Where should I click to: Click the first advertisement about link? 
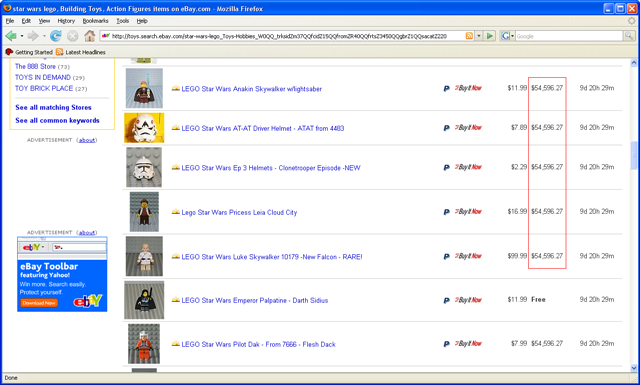click(x=87, y=140)
